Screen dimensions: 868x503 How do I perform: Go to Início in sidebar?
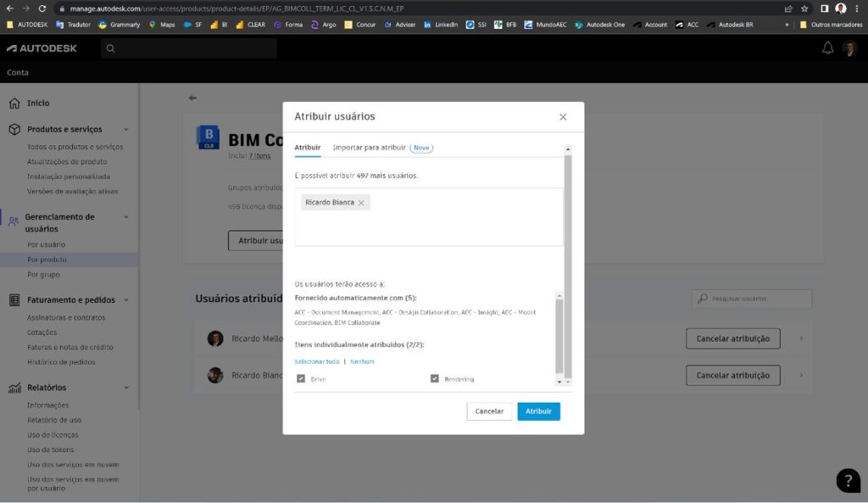tap(38, 103)
